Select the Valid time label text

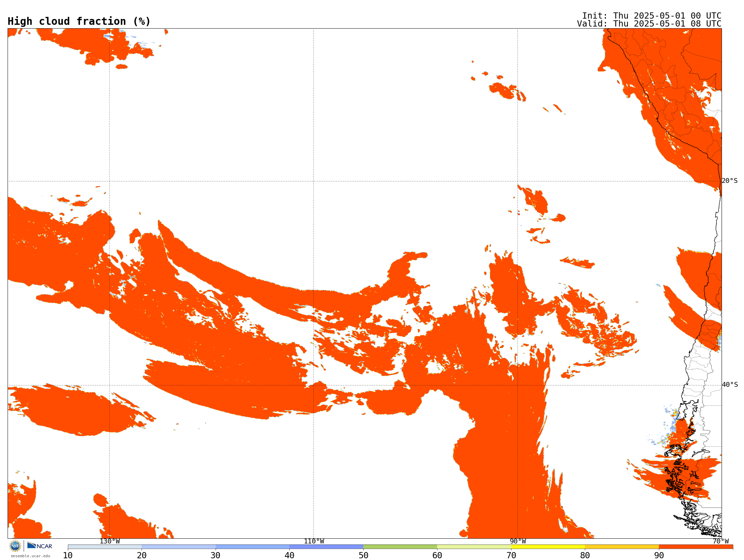tap(649, 24)
